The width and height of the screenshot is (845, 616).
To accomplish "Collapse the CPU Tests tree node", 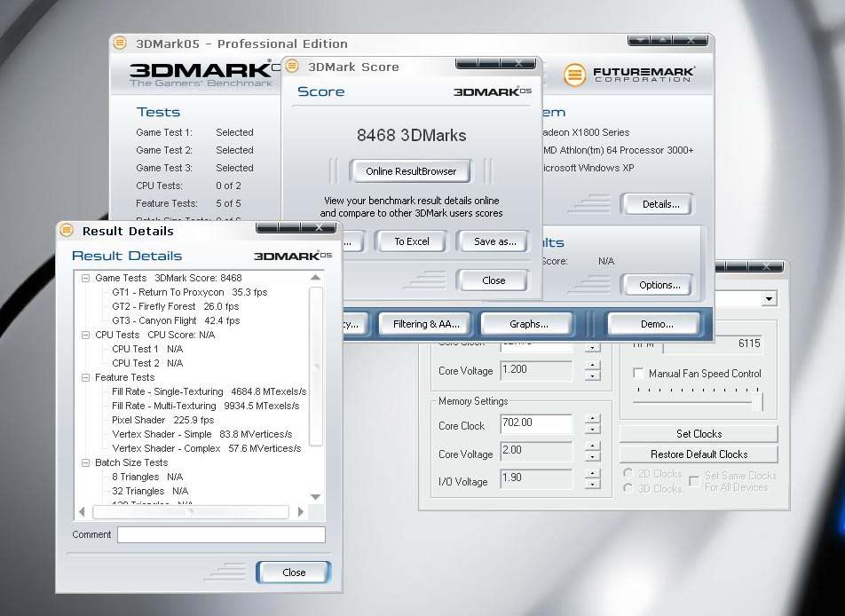I will [x=85, y=335].
